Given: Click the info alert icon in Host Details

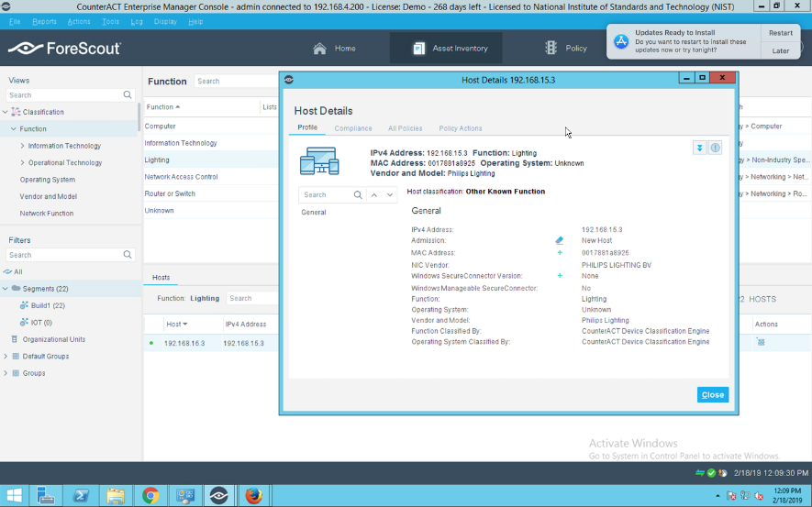Looking at the screenshot, I should point(715,148).
